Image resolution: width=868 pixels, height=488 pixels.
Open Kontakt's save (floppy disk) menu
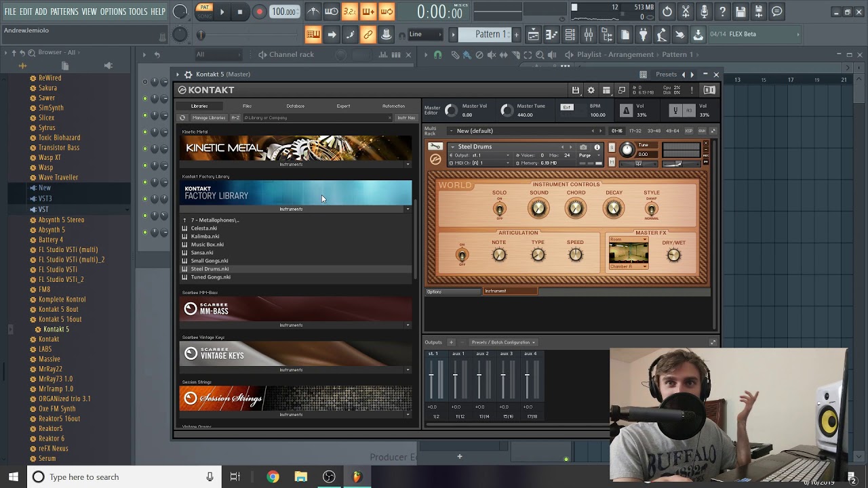coord(575,90)
